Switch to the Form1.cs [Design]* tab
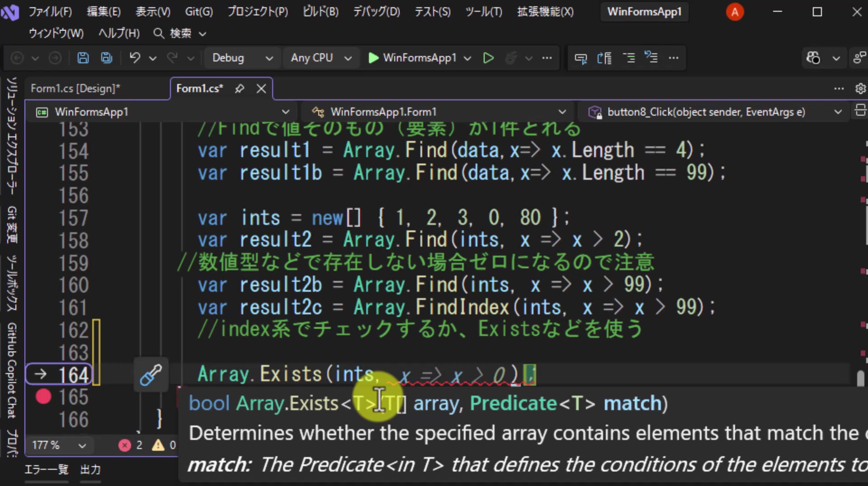This screenshot has height=486, width=868. tap(75, 89)
